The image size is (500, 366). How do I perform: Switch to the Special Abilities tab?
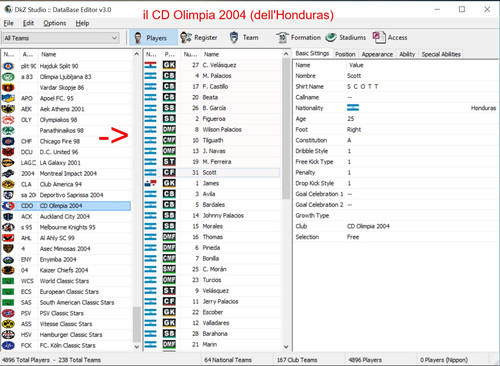pos(441,54)
